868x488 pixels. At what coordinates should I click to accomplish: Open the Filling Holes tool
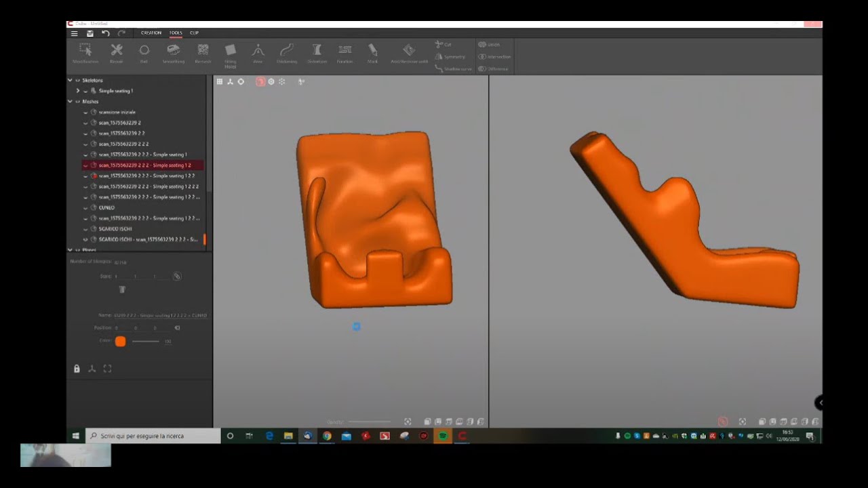[231, 56]
